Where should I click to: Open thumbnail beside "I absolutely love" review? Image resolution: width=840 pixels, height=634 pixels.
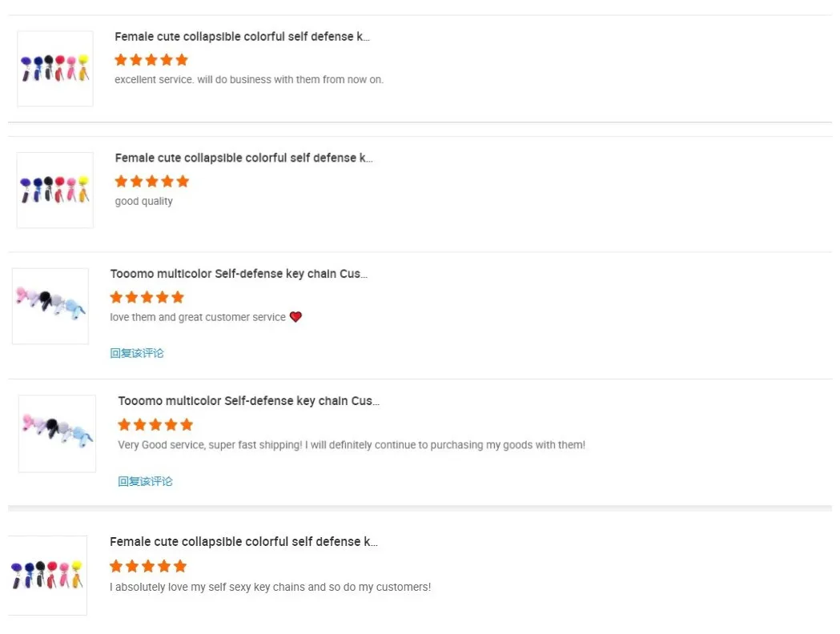click(x=47, y=576)
